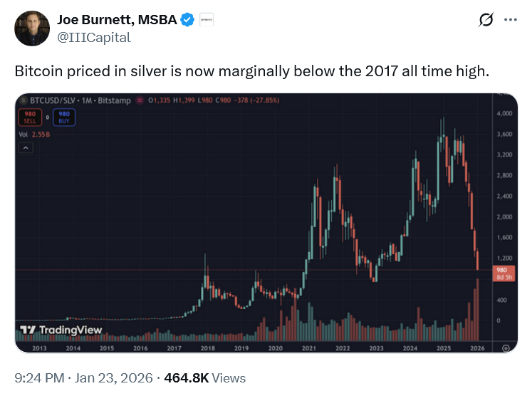
Task: Open the @IIICapital handle link
Action: coord(95,38)
